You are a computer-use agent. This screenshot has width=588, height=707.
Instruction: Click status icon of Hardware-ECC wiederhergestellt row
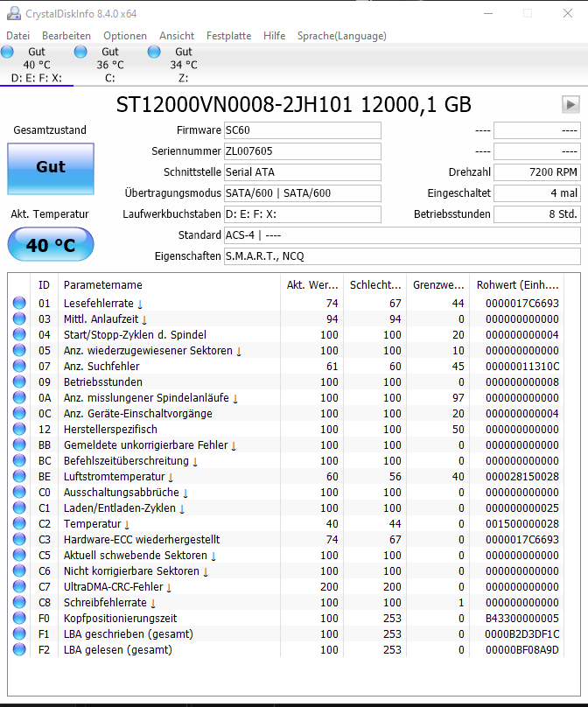click(19, 539)
